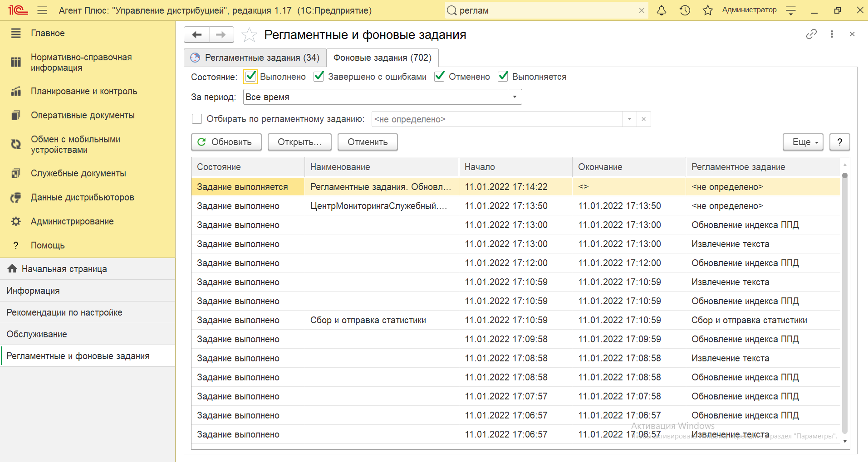Clear the search field text
Viewport: 868px width, 462px height.
point(642,10)
